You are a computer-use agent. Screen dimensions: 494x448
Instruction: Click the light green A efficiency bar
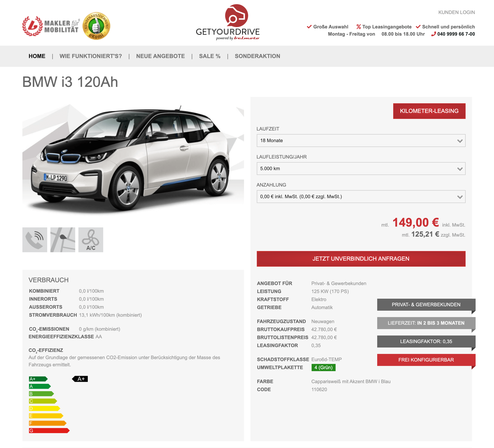pyautogui.click(x=40, y=386)
